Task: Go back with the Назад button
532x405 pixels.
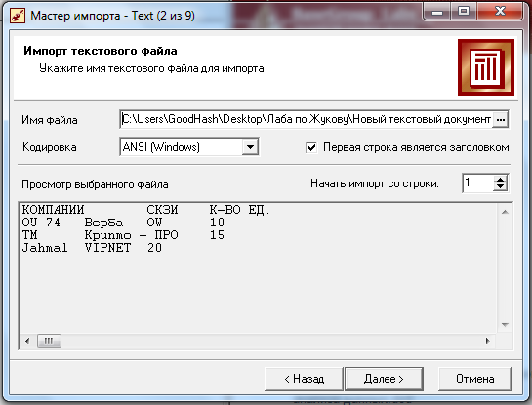Action: click(304, 379)
